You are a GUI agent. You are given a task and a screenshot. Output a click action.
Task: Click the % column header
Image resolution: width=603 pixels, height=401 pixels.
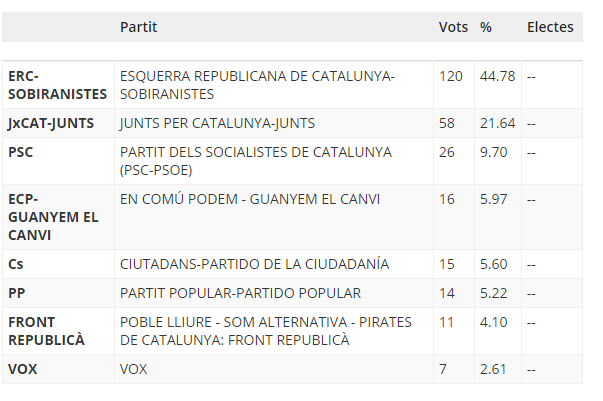pos(486,27)
